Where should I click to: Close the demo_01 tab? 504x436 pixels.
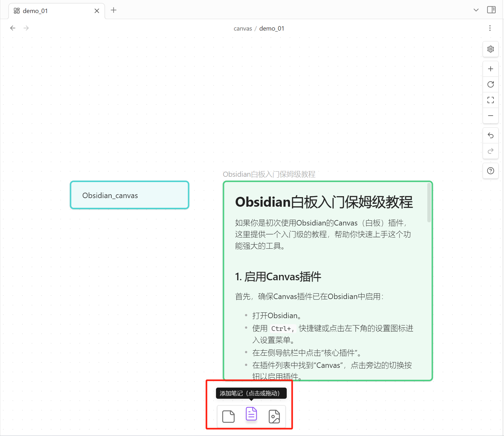pyautogui.click(x=97, y=11)
